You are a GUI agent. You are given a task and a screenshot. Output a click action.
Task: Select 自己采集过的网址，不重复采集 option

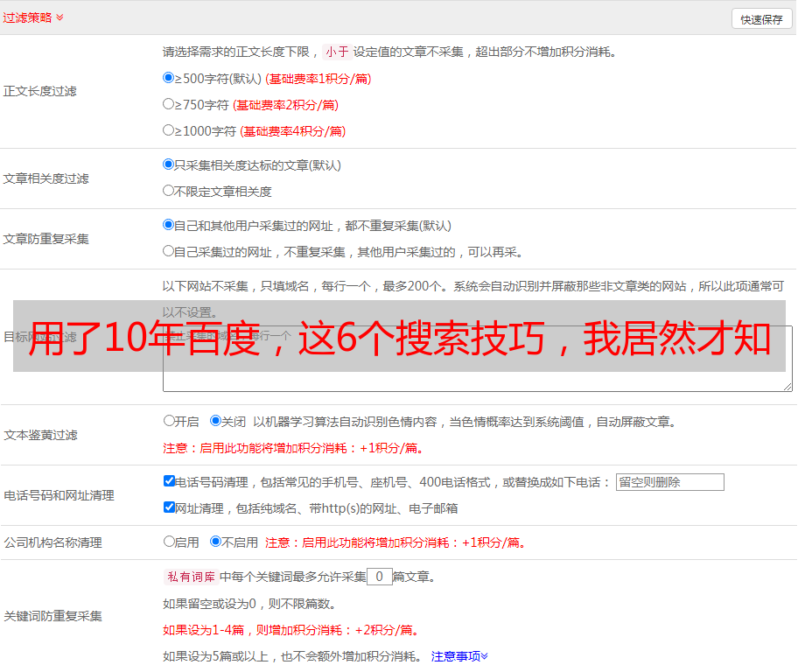pyautogui.click(x=169, y=251)
